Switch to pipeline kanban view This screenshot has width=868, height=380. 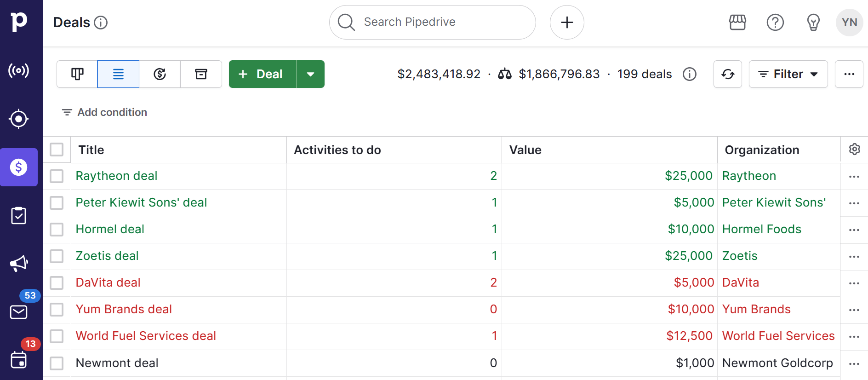(x=77, y=74)
